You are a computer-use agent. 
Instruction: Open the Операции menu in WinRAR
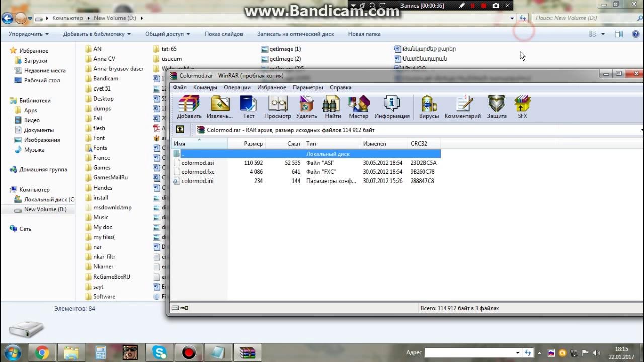pos(237,87)
